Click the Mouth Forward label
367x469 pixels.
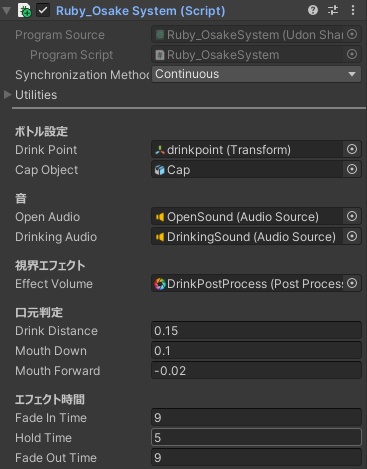[x=57, y=371]
